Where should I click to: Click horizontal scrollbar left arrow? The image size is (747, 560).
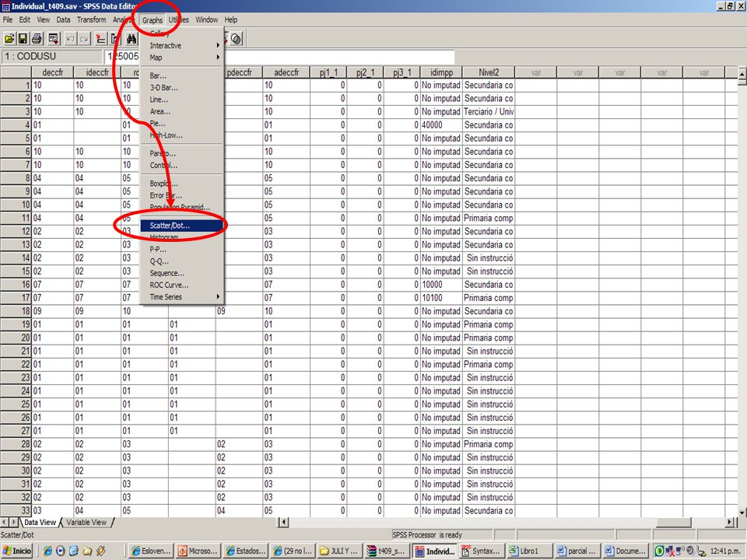(283, 523)
